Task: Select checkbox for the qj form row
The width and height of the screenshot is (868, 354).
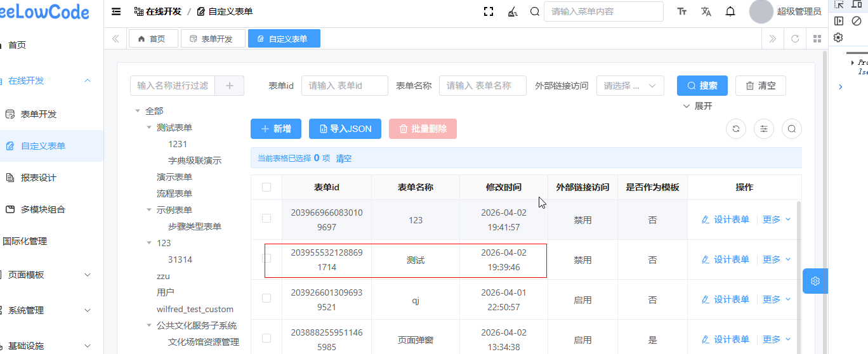Action: [266, 298]
